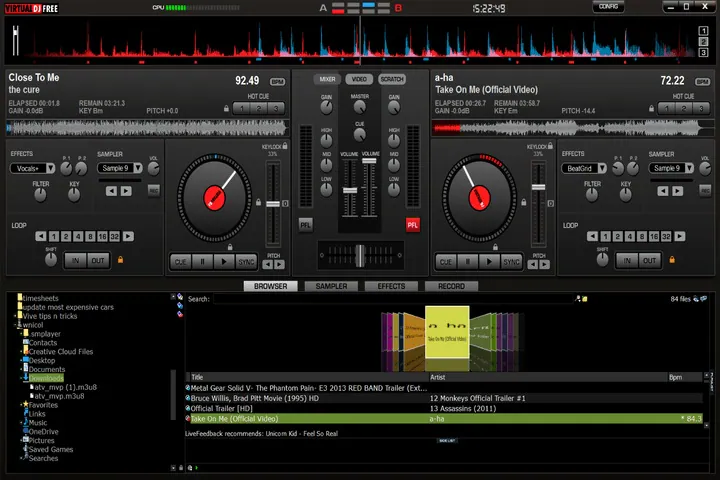Toggle left deck hot cue lock

(x=226, y=109)
